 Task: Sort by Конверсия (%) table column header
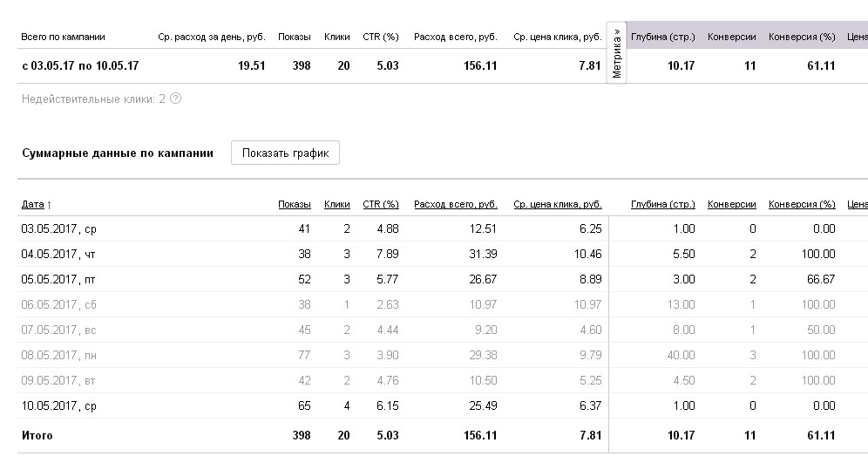[801, 205]
